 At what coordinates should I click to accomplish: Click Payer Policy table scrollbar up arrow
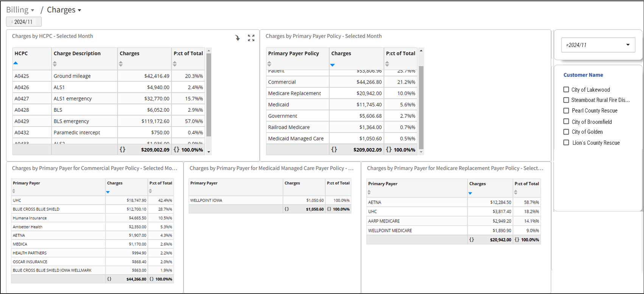pyautogui.click(x=421, y=50)
